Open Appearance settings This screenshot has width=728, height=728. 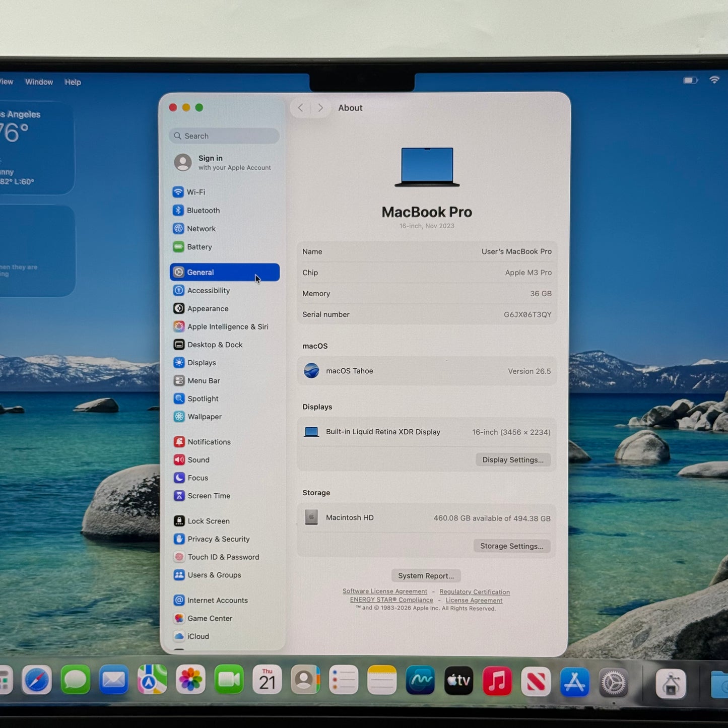pyautogui.click(x=224, y=308)
